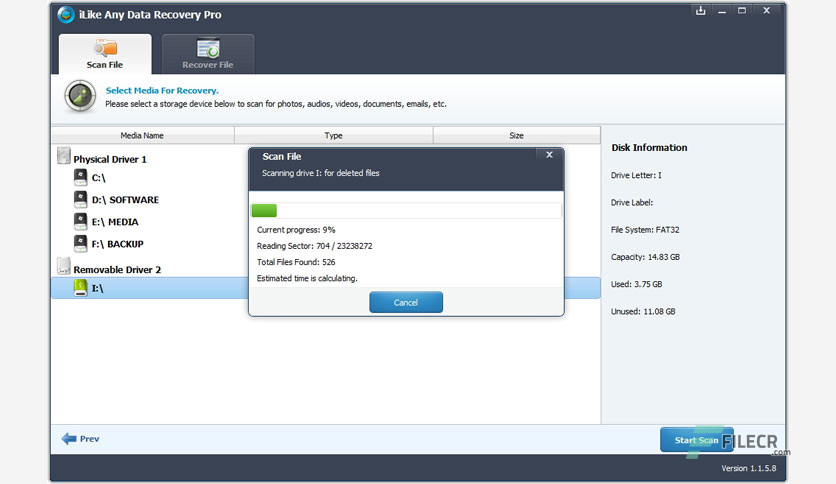This screenshot has width=836, height=484.
Task: Select the D:\ SOFTWARE drive
Action: coord(125,200)
